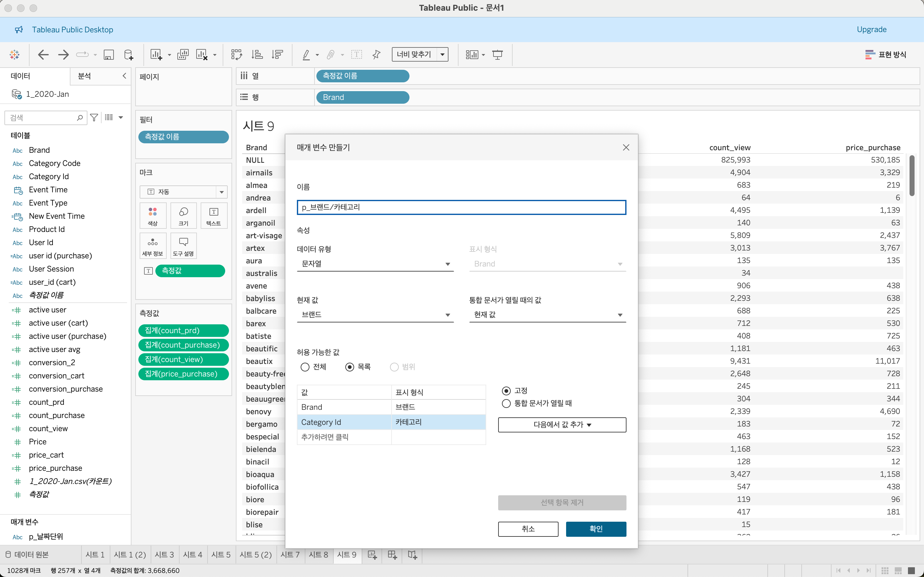This screenshot has height=577, width=924.
Task: Click the 취소 button
Action: click(528, 529)
